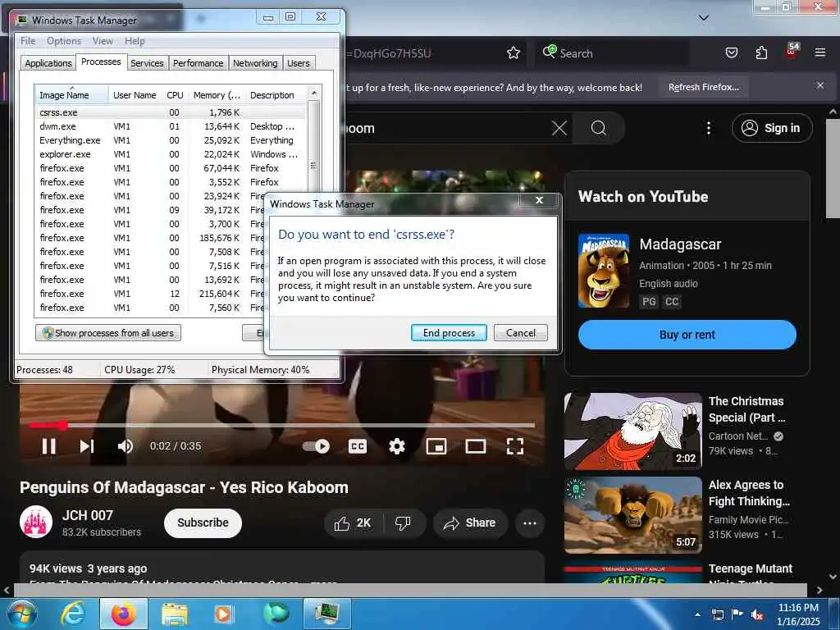Image resolution: width=840 pixels, height=630 pixels.
Task: Dislike the video thumbs down icon
Action: (x=403, y=523)
